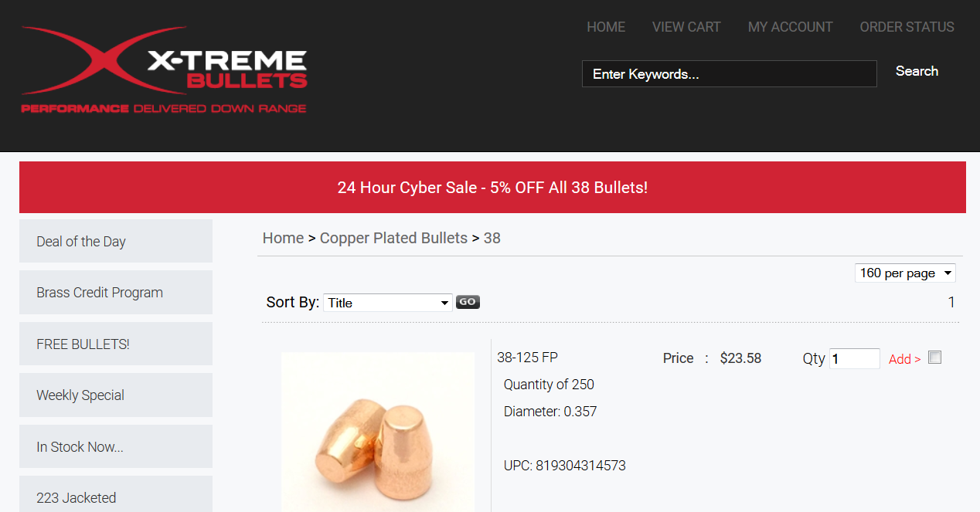Check ORDER STATUS link
Screen dimensions: 980x512
point(907,27)
